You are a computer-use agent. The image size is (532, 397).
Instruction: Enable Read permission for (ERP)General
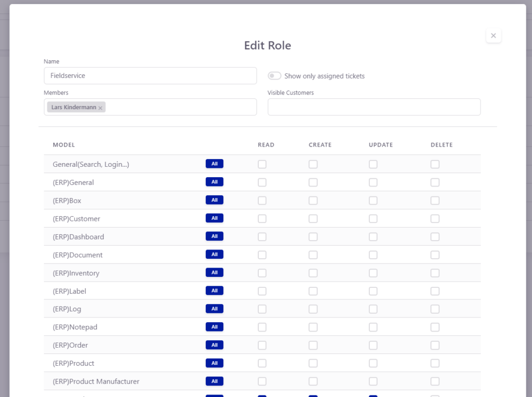pyautogui.click(x=262, y=182)
